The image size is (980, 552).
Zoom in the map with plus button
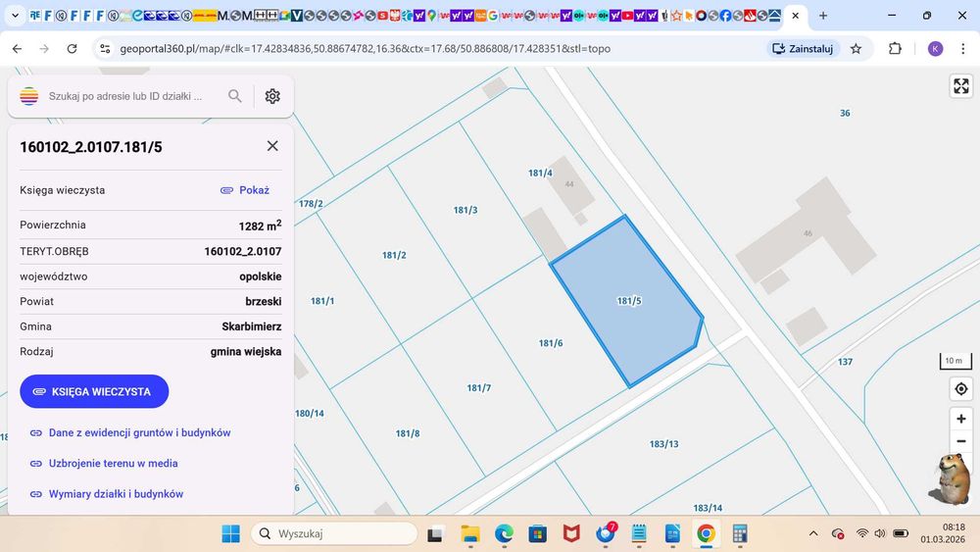[x=961, y=419]
